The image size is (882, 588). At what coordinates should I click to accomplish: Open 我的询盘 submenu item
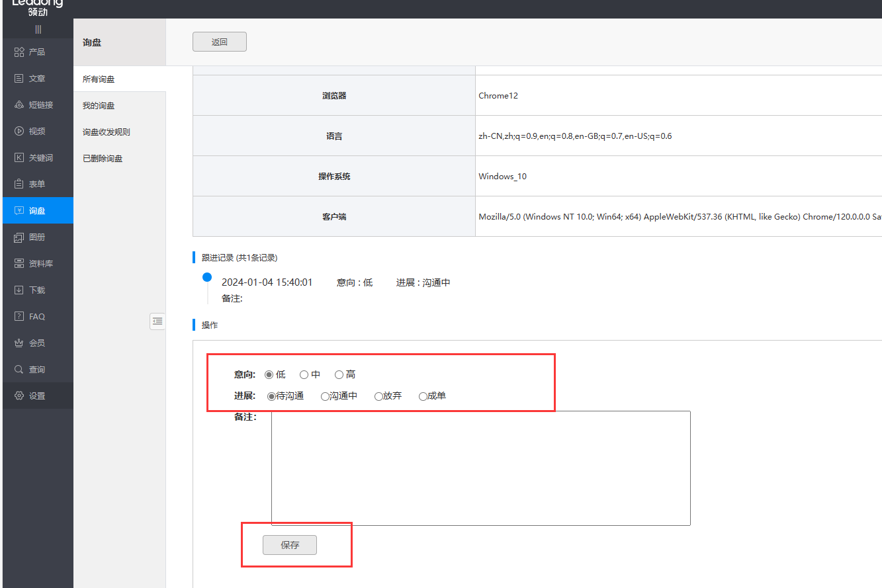[99, 106]
